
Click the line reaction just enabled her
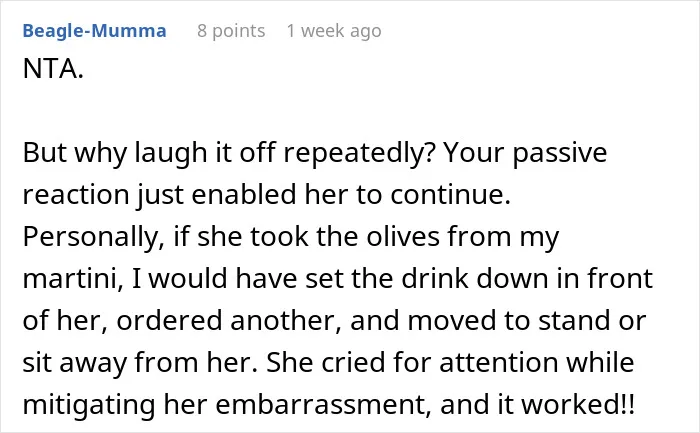(x=267, y=195)
